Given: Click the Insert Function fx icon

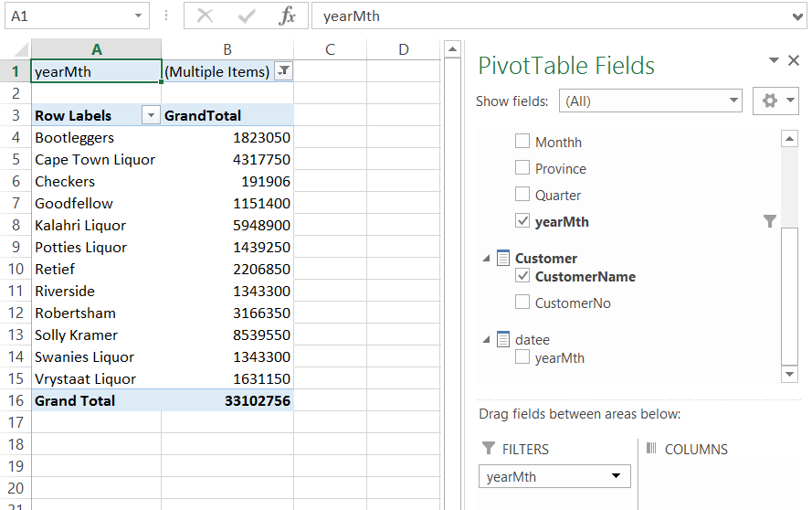Looking at the screenshot, I should point(287,16).
